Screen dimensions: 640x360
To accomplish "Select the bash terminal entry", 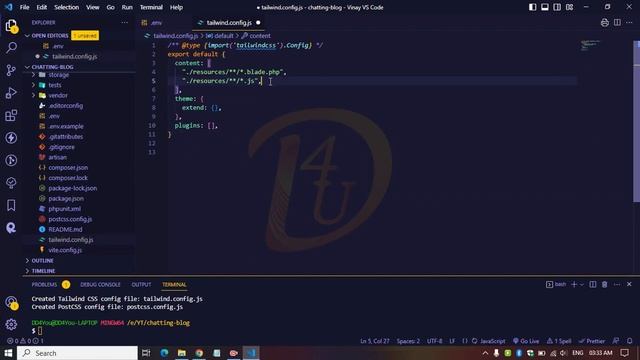I will [x=556, y=284].
